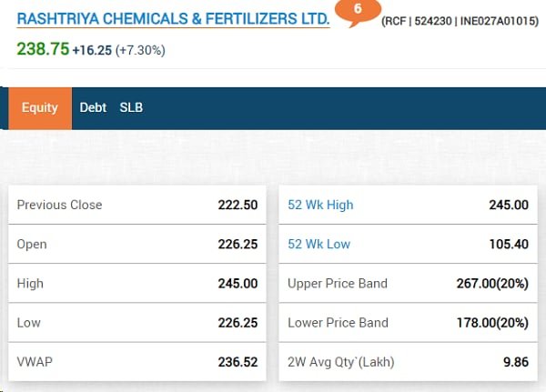Click the Upper Price Band label
Image resolution: width=546 pixels, height=392 pixels.
338,283
